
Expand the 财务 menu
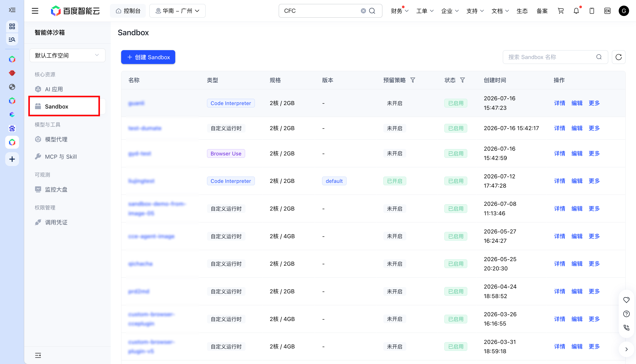point(400,11)
